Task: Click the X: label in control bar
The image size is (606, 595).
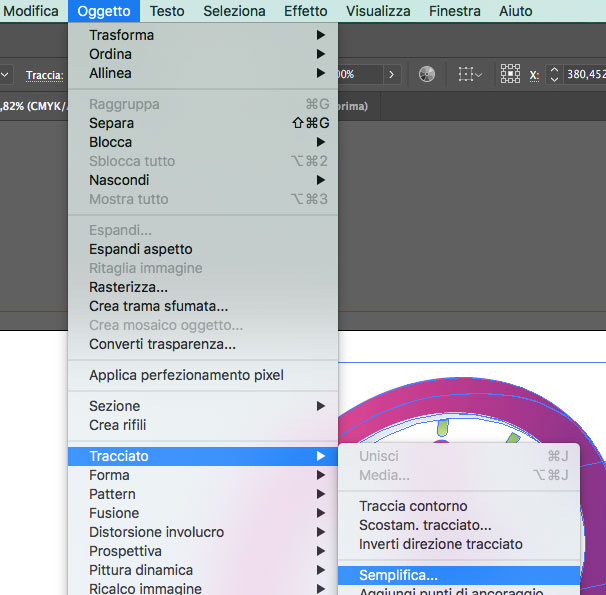Action: (x=534, y=75)
